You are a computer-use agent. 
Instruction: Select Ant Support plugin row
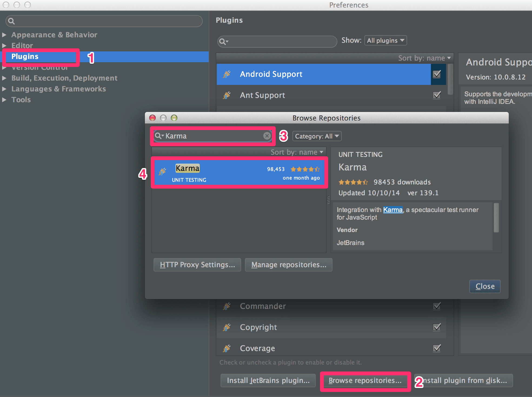click(x=331, y=95)
